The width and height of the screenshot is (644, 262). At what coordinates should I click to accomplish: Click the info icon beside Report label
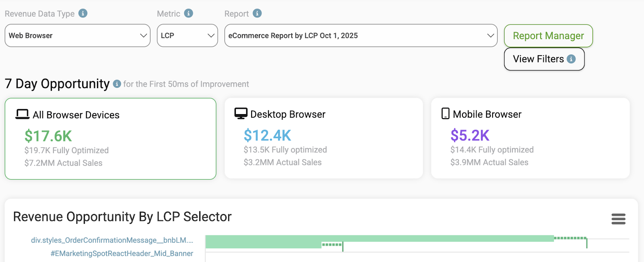pyautogui.click(x=257, y=13)
